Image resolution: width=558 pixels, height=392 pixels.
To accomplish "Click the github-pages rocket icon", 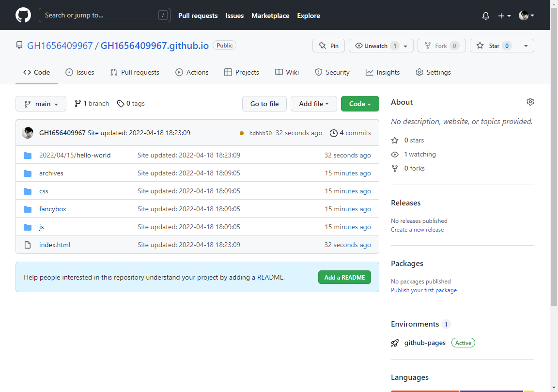I will click(395, 343).
